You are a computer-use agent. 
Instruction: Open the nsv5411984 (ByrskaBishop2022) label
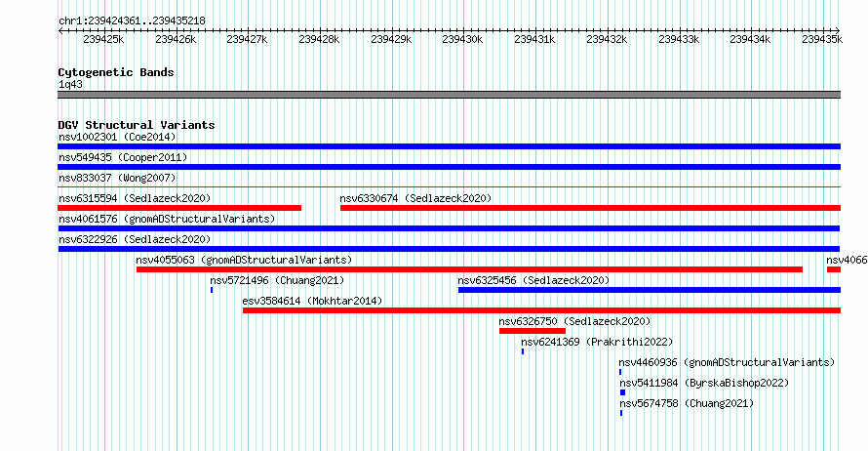(x=704, y=383)
